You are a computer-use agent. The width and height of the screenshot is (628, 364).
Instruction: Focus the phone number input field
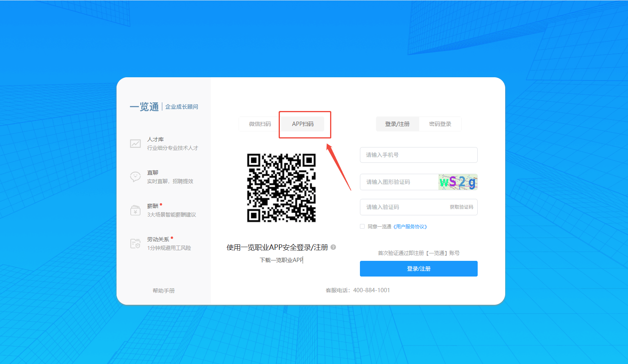[x=419, y=155]
